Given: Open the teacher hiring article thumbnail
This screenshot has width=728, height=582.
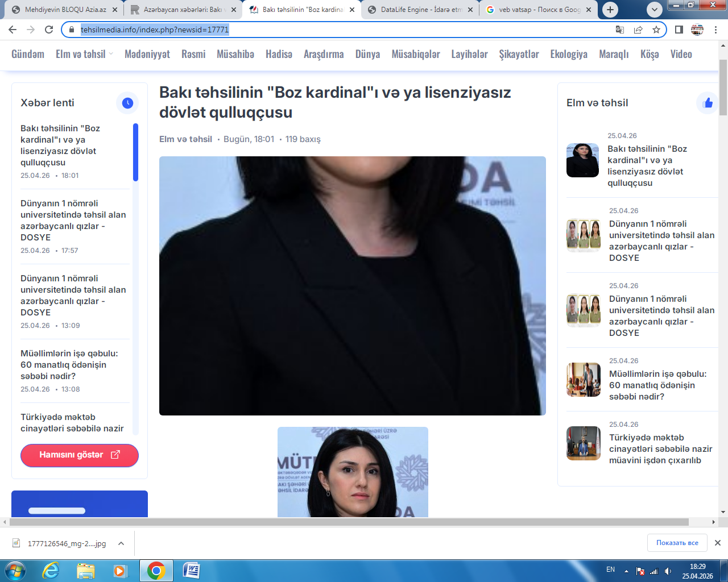Looking at the screenshot, I should click(584, 380).
